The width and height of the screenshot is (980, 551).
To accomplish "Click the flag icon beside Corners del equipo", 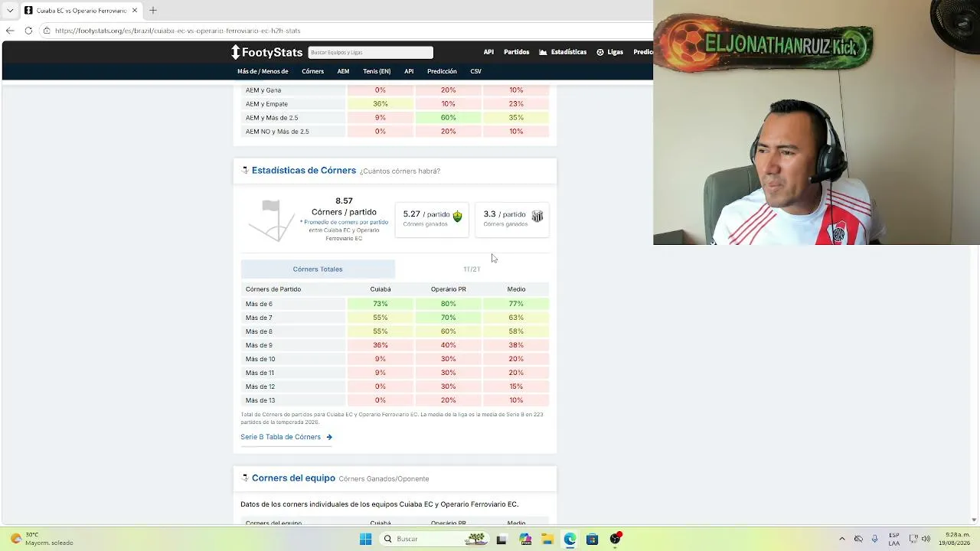I will 245,478.
